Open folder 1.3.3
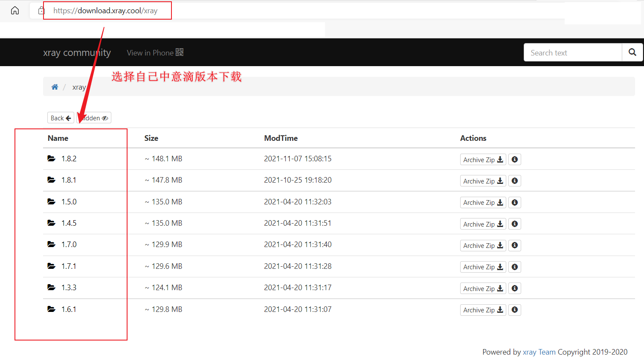Viewport: 644px width, 361px height. tap(69, 288)
